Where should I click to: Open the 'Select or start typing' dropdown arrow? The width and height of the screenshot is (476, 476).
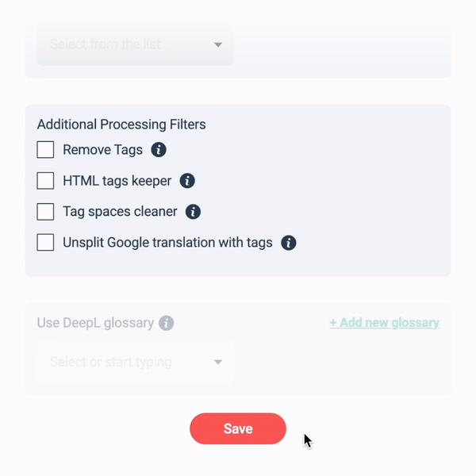pos(218,362)
